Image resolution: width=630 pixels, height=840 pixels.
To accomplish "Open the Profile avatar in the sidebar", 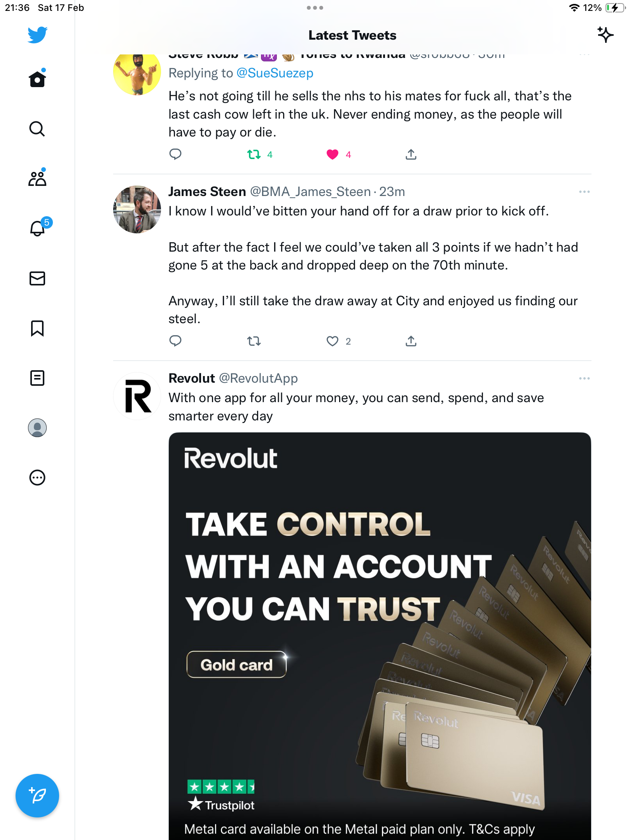I will (37, 428).
